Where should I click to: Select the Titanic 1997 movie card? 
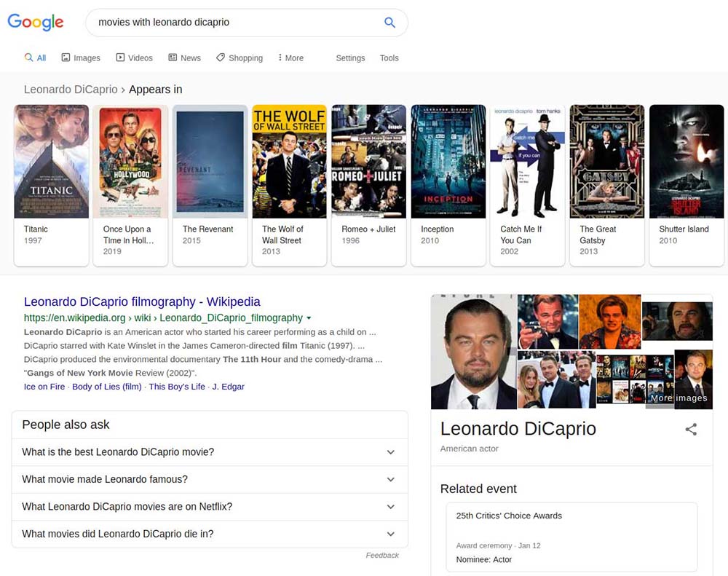51,186
